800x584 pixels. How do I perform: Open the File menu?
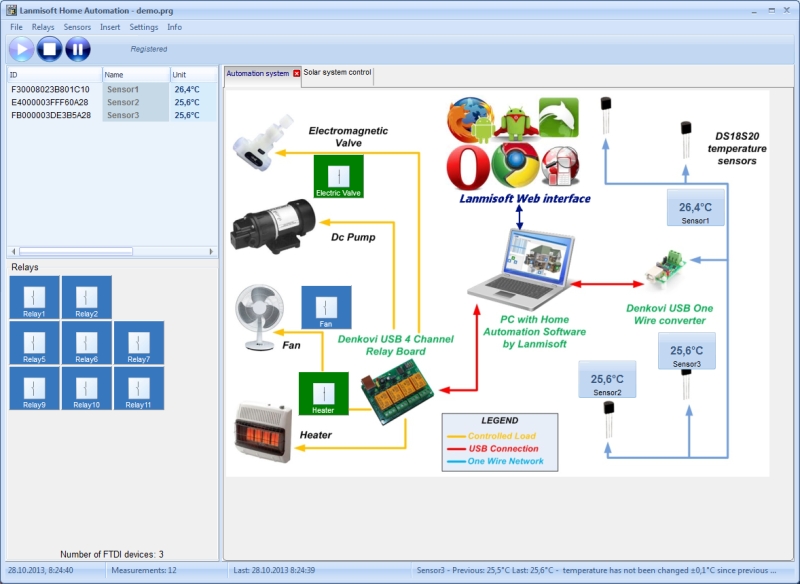tap(16, 27)
